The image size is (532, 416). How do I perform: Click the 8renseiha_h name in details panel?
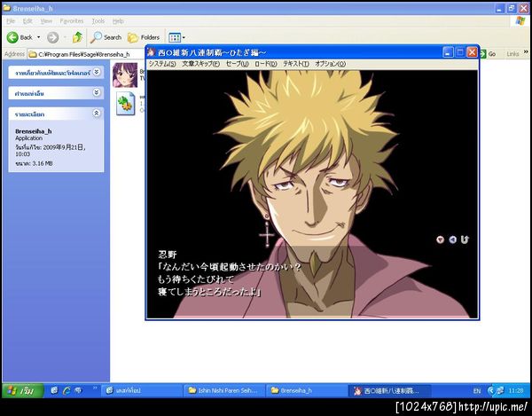point(34,131)
